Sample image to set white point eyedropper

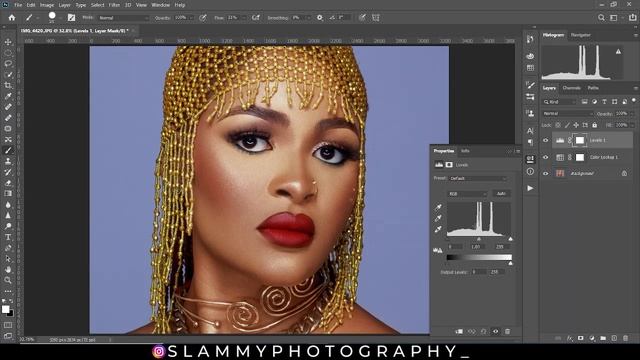438,229
